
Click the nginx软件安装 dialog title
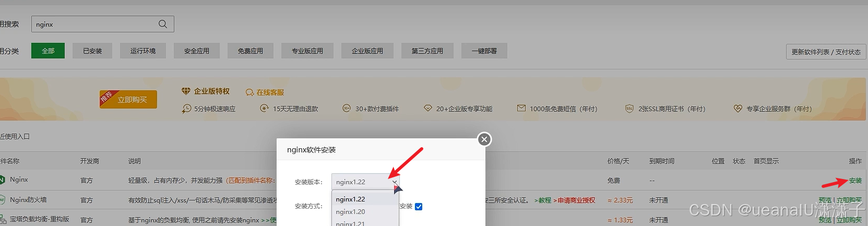coord(312,150)
